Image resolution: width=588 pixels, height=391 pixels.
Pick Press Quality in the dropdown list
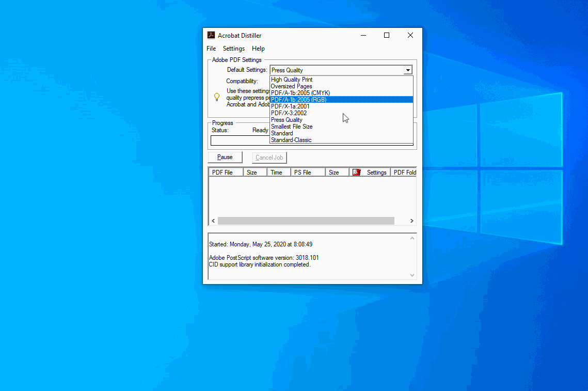[x=341, y=120]
